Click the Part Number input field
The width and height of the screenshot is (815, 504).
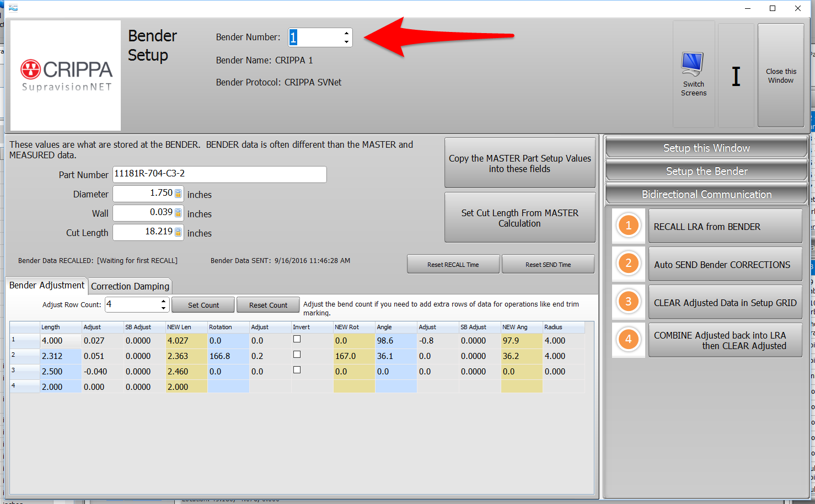coord(219,174)
